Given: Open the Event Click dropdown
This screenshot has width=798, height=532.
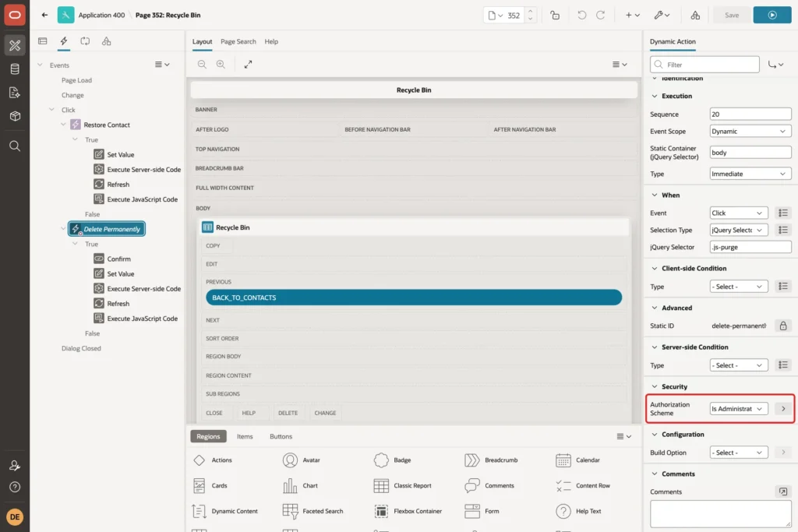Looking at the screenshot, I should click(x=739, y=213).
